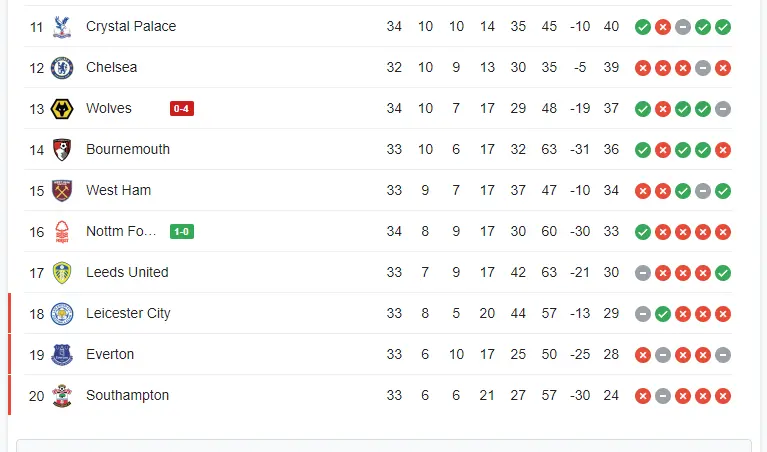The height and width of the screenshot is (452, 767).
Task: Click the Crystal Palace club crest
Action: tap(63, 27)
